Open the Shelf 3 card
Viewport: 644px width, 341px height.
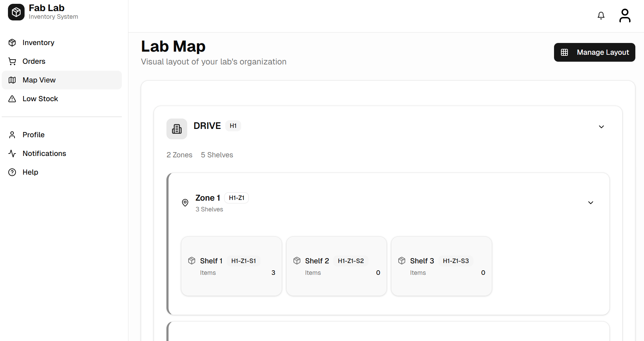coord(442,266)
